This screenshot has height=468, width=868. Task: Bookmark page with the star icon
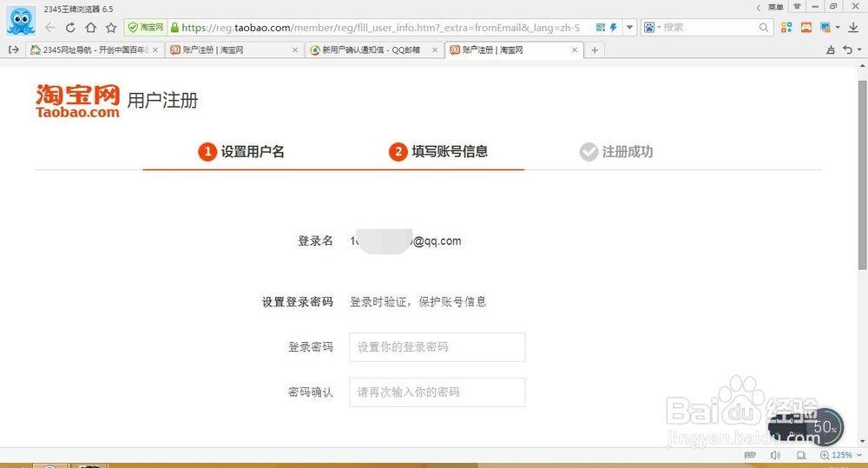(111, 27)
